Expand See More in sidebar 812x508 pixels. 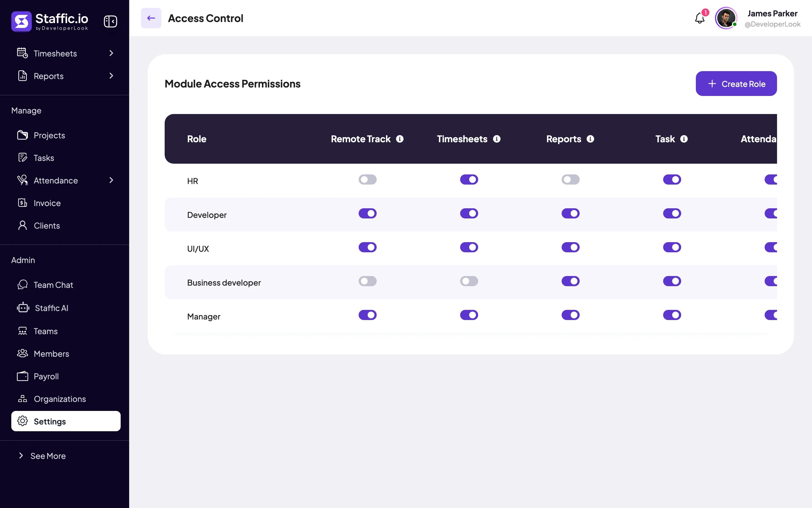[x=42, y=456]
